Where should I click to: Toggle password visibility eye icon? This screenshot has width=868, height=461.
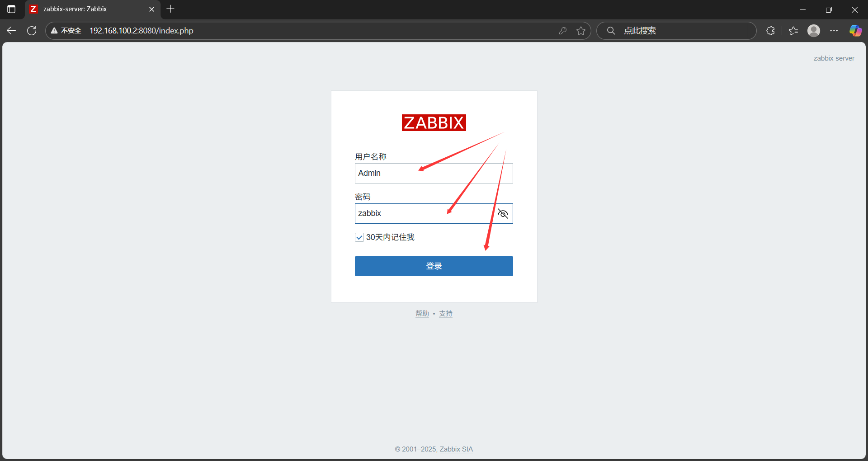pos(503,213)
